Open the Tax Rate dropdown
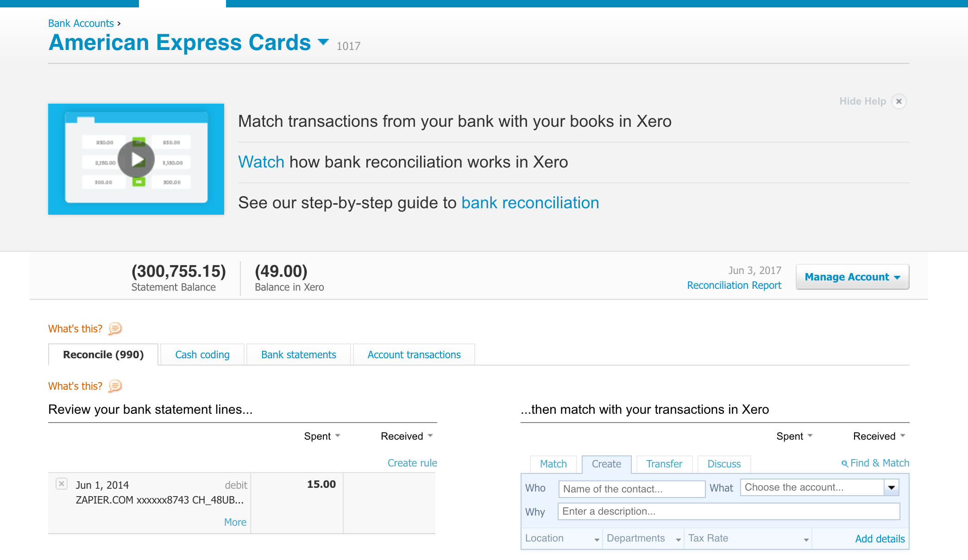 [x=748, y=539]
